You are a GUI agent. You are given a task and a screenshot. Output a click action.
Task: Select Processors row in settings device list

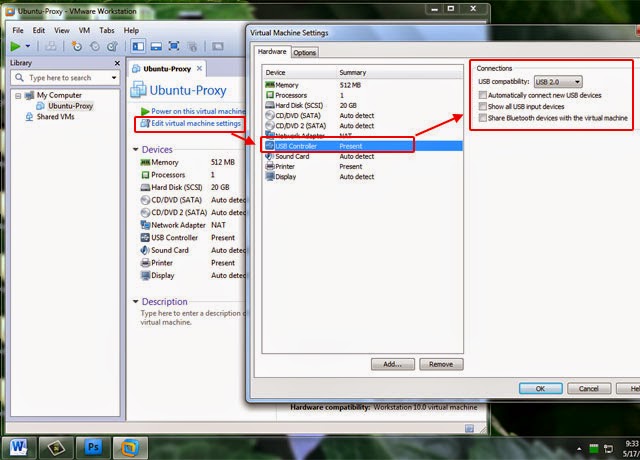pos(362,96)
